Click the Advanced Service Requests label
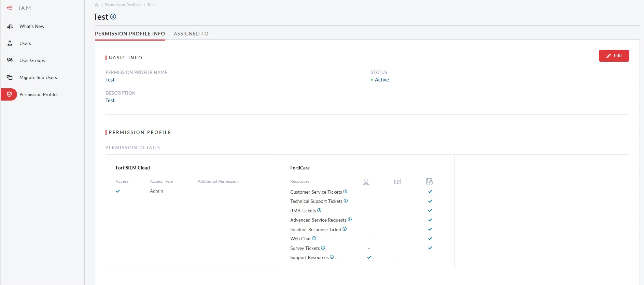This screenshot has height=285, width=644. pyautogui.click(x=319, y=220)
